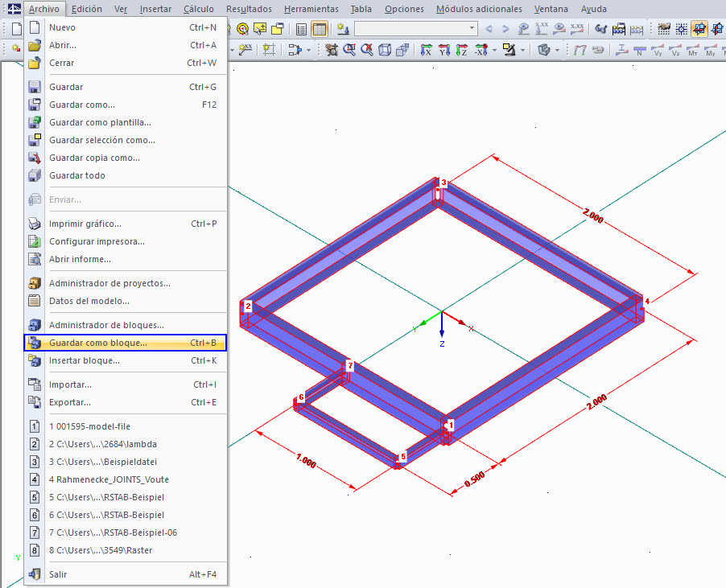Screen dimensions: 726x588
Task: Toggle show loads eye icon
Action: click(x=523, y=29)
